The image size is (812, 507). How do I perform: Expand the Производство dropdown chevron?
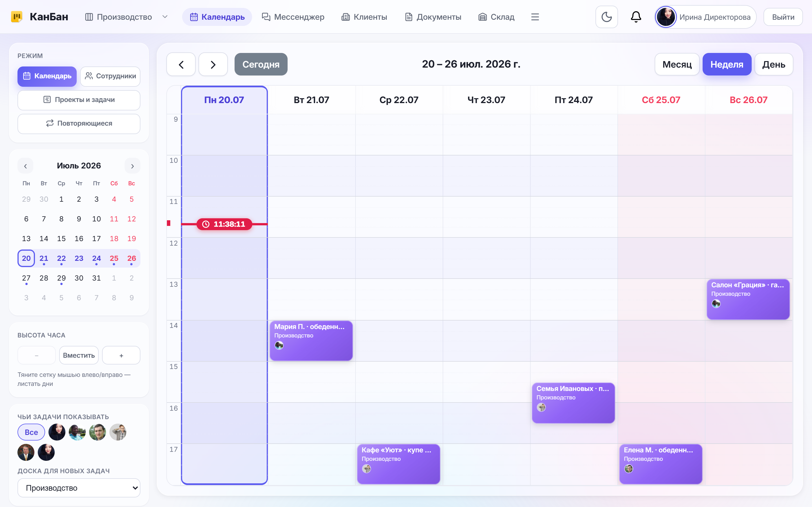(165, 17)
